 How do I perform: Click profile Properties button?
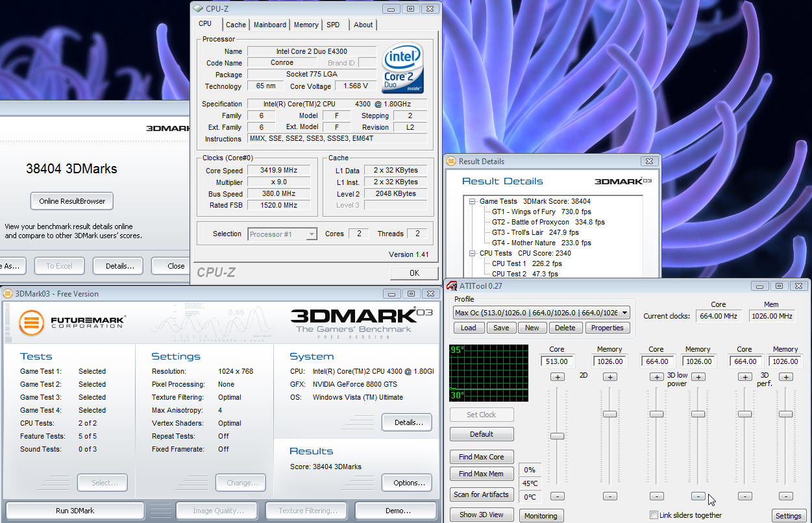pos(608,328)
